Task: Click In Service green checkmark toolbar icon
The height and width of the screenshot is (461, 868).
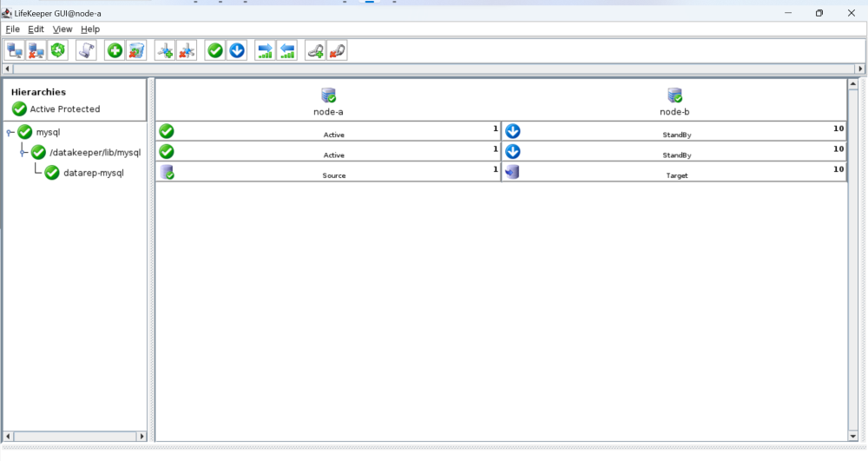Action: (215, 51)
